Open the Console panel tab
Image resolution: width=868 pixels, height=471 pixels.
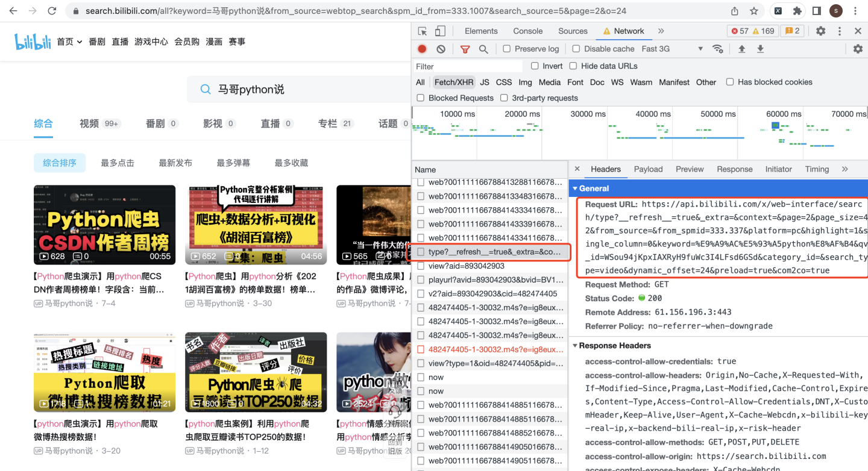[528, 31]
